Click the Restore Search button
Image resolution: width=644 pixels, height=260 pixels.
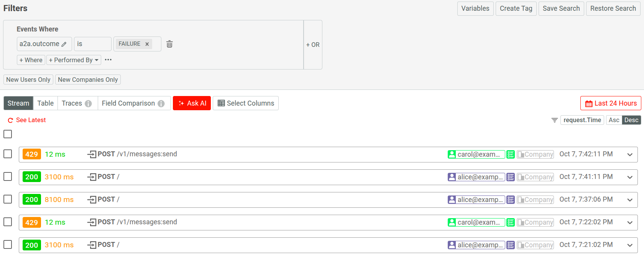point(613,8)
